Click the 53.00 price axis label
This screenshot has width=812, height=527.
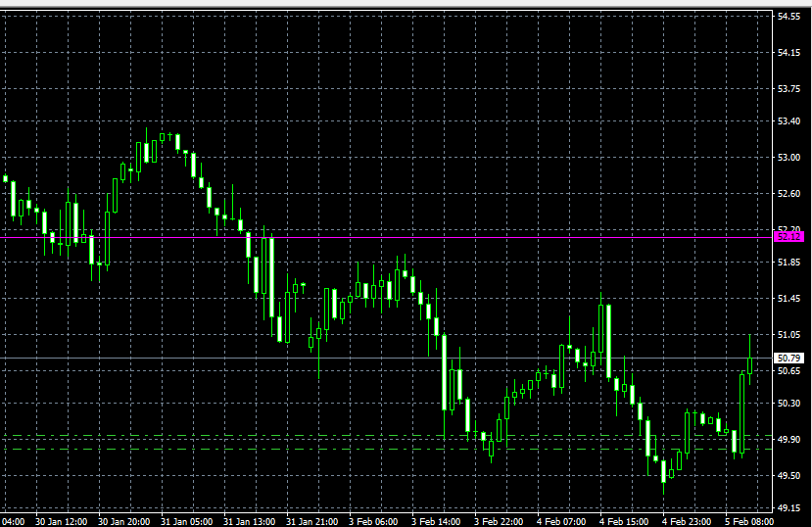coord(788,158)
